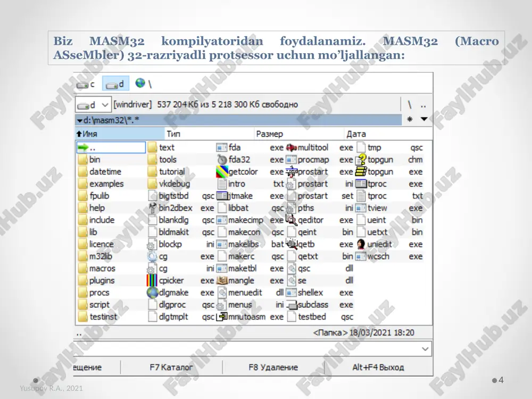The image size is (532, 399).
Task: Sort by Дата column header
Action: (388, 134)
